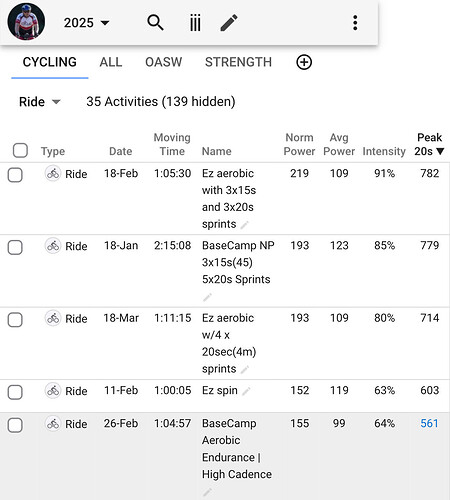Sort by Norm Power column header

(x=299, y=144)
